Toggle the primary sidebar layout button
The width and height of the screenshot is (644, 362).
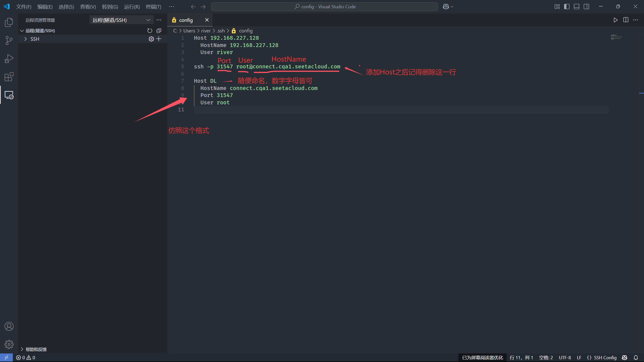click(567, 7)
